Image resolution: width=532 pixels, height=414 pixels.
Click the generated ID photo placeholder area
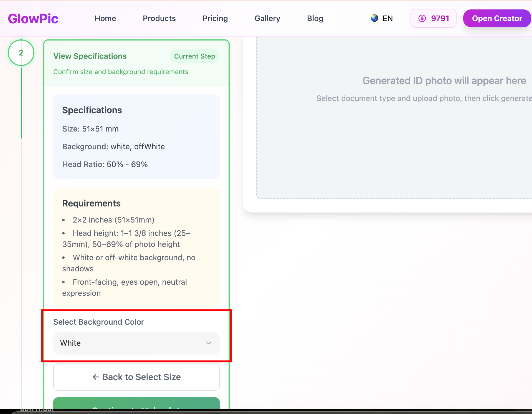click(394, 117)
